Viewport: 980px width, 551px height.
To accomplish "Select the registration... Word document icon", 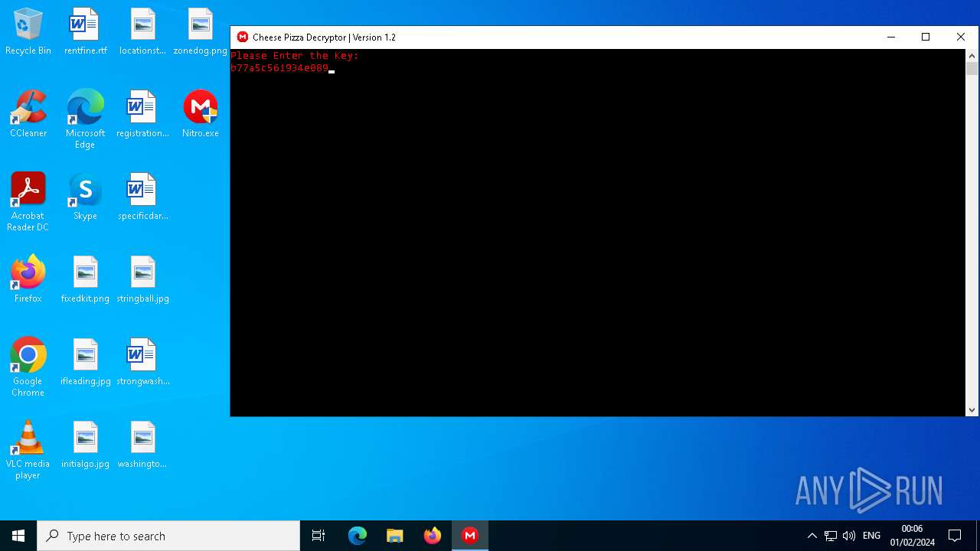I will pyautogui.click(x=142, y=115).
